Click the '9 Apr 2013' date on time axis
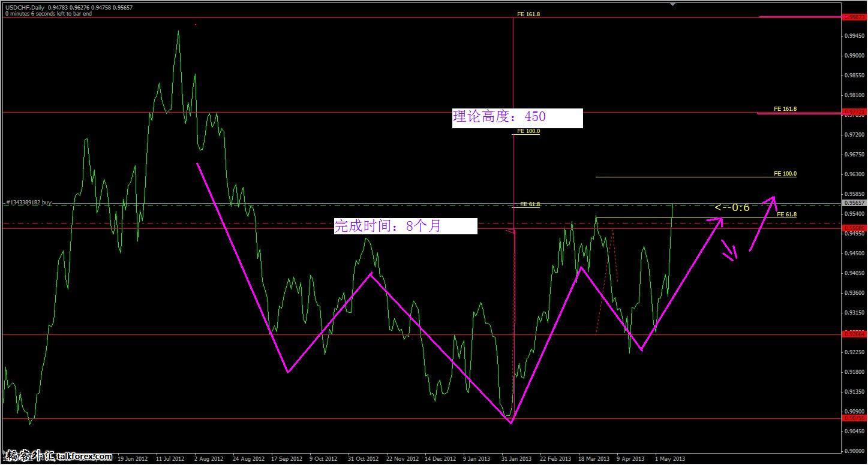868x465 pixels. 631,459
